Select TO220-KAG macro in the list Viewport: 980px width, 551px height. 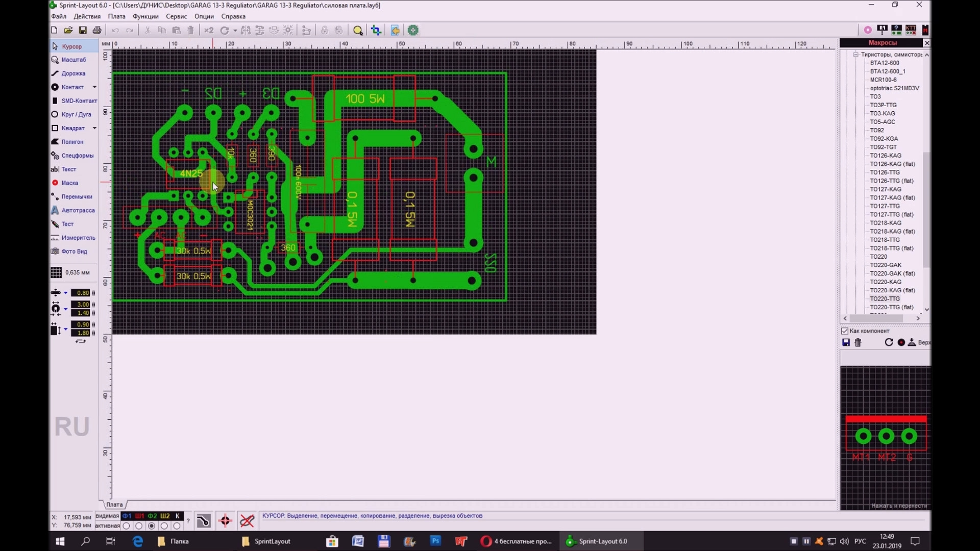(886, 282)
